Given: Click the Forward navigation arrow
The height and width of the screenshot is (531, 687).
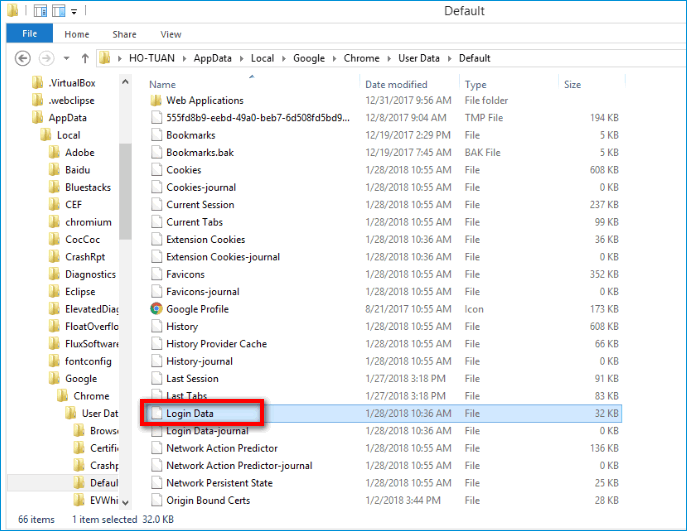Looking at the screenshot, I should 46,58.
